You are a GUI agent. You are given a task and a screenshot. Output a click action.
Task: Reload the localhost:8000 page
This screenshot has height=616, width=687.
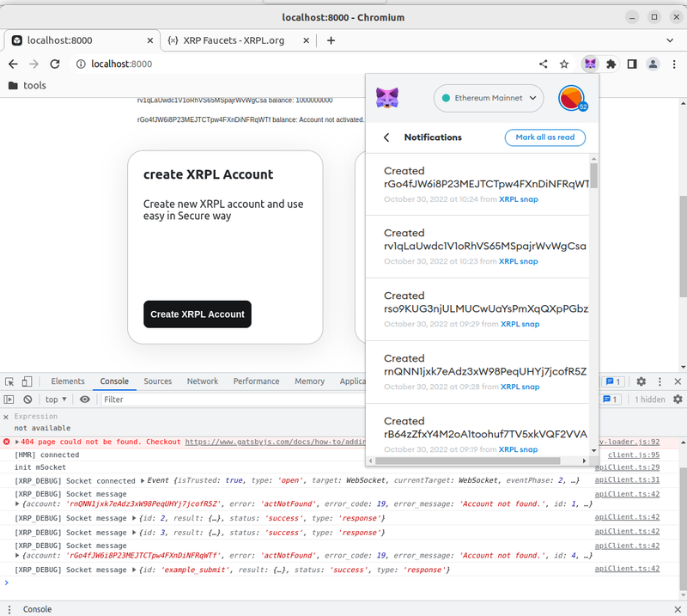pyautogui.click(x=55, y=64)
